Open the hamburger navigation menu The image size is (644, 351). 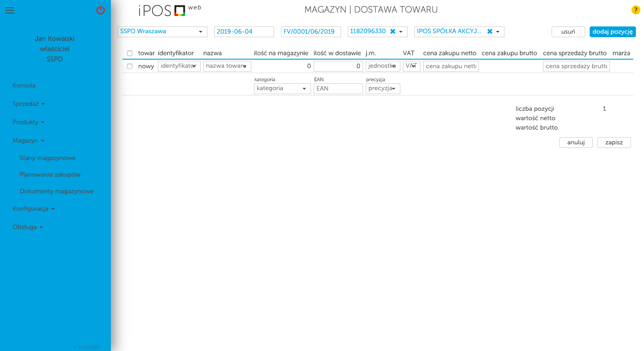tap(10, 10)
